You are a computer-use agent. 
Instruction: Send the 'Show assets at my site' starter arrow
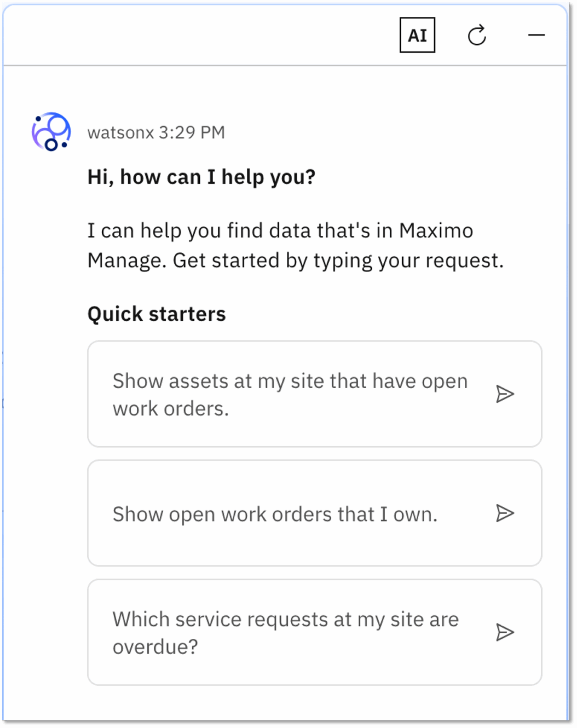pyautogui.click(x=505, y=394)
